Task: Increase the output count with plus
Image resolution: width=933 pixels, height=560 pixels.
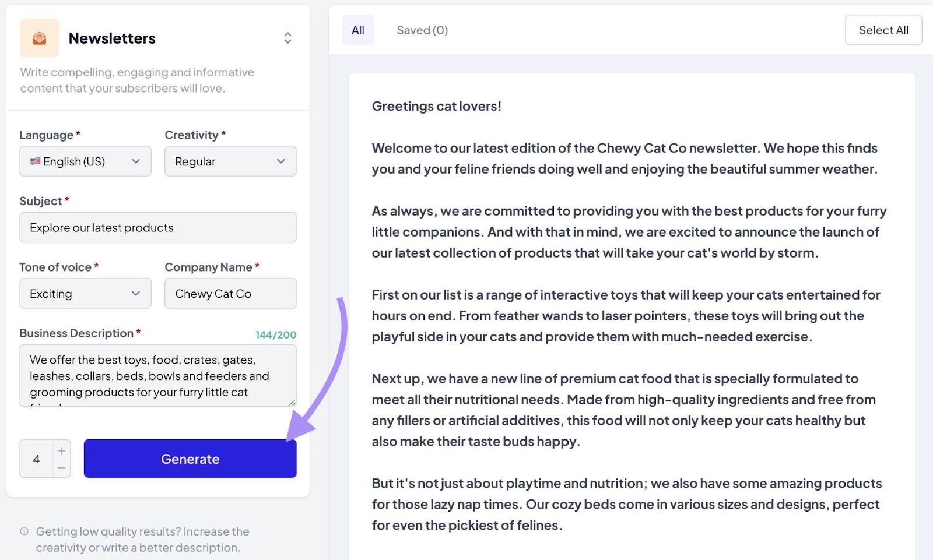Action: (62, 450)
